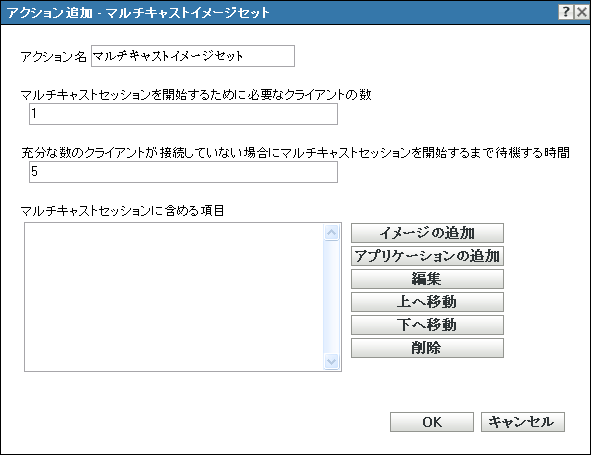Focus the アクション名 text field
Screen dimensions: 591x455
point(193,56)
